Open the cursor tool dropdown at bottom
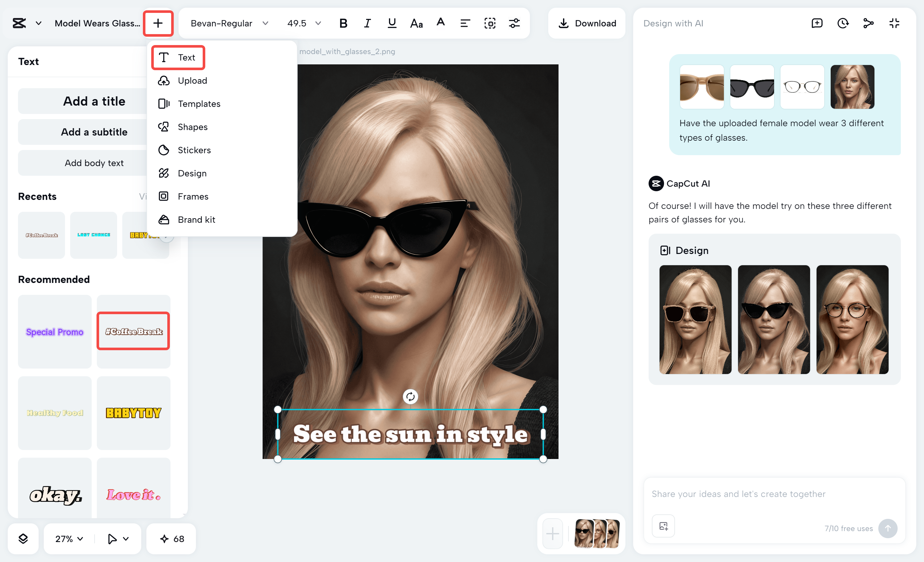This screenshot has width=924, height=562. (117, 539)
